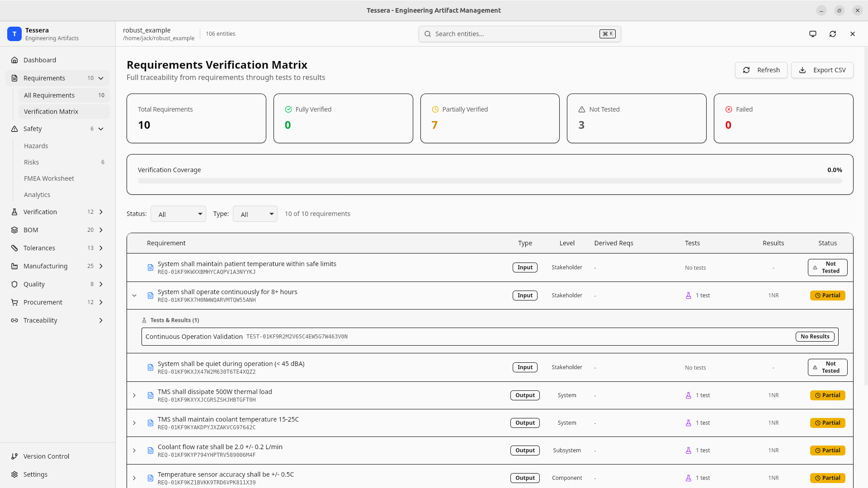The image size is (868, 488).
Task: Select the Manufacturing sidebar entry
Action: (x=45, y=266)
